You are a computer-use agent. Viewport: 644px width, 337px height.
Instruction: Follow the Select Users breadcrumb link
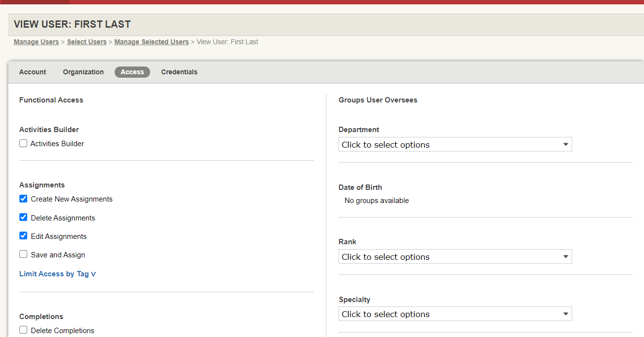(x=87, y=42)
